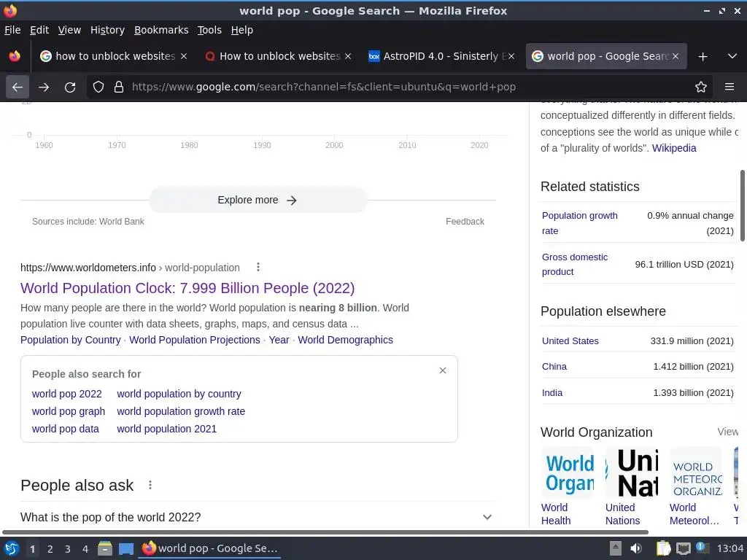Go back one page in Firefox
The height and width of the screenshot is (560, 747).
click(18, 87)
